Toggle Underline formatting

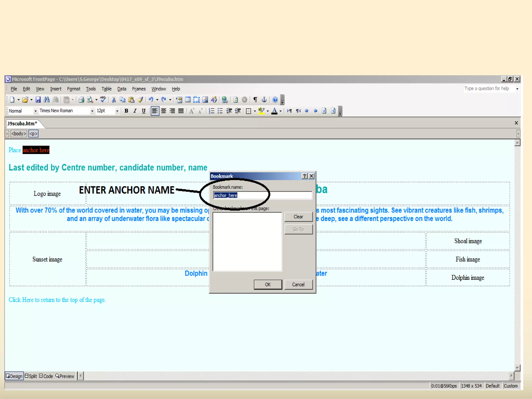click(x=144, y=111)
